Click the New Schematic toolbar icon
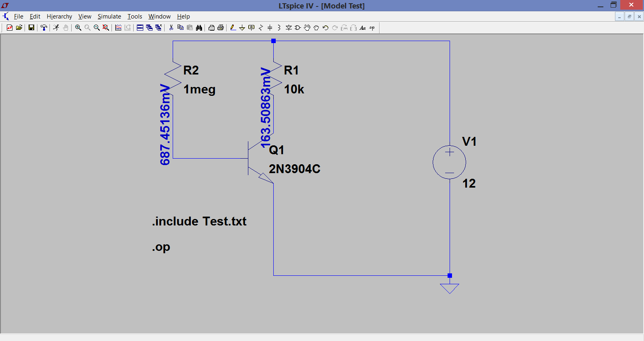The height and width of the screenshot is (341, 644). click(x=10, y=28)
